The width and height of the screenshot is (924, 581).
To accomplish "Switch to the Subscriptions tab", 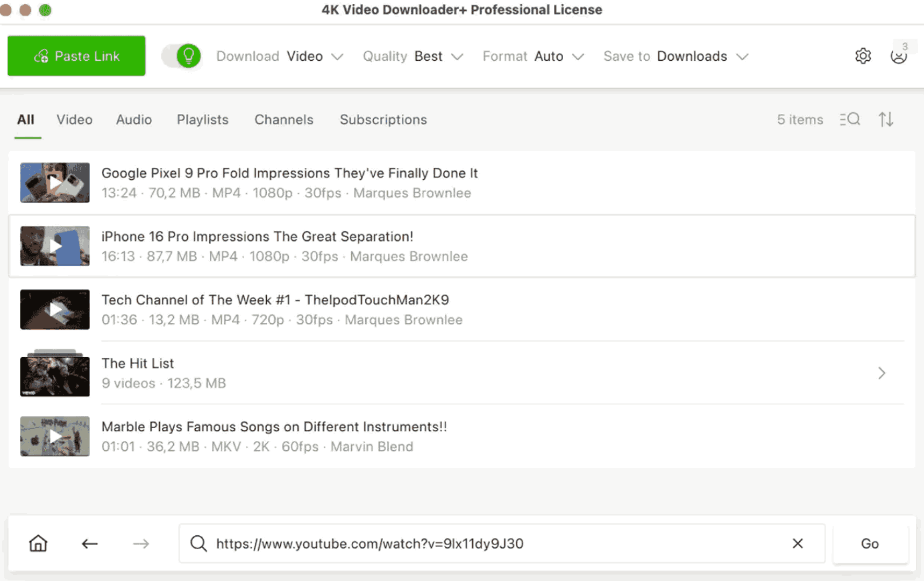I will coord(383,119).
